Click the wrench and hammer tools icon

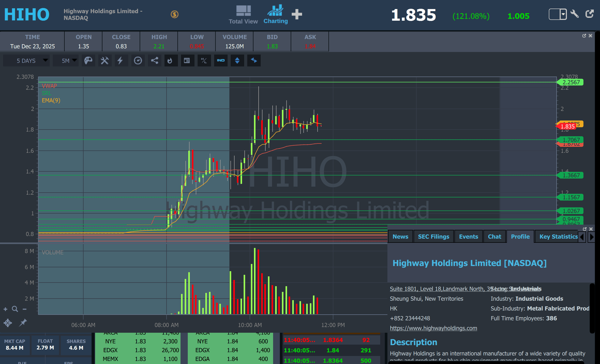point(104,61)
